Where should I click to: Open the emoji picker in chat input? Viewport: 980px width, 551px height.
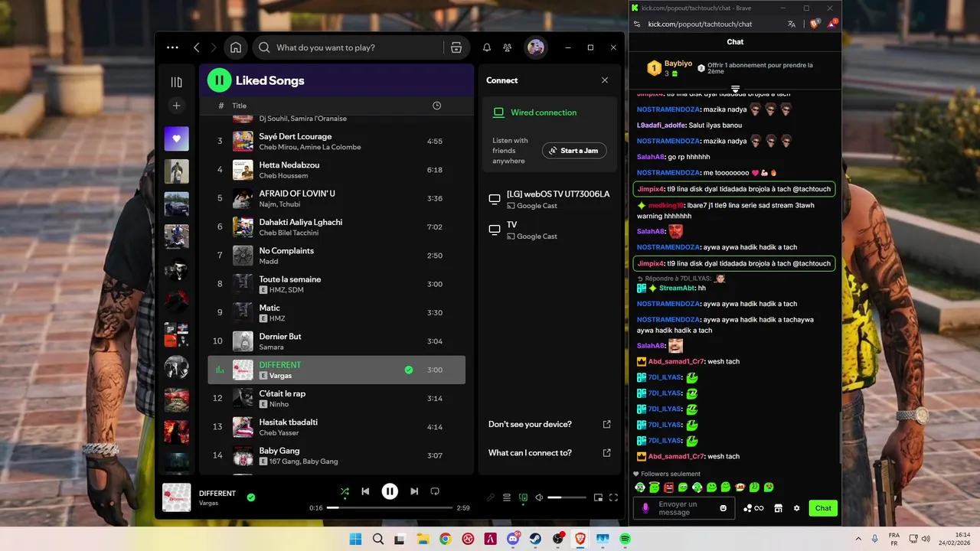tap(724, 508)
